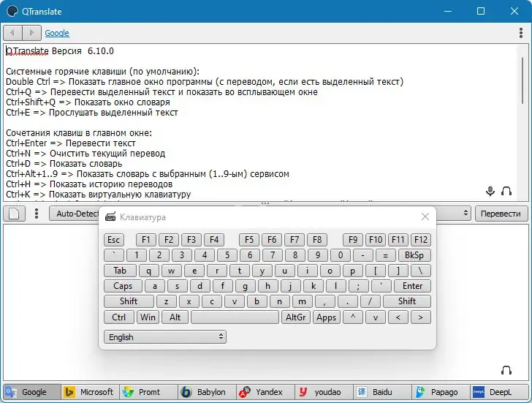This screenshot has width=532, height=403.
Task: Click the line 'Ctrl+H => Показать историю переводов'
Action: [x=89, y=184]
